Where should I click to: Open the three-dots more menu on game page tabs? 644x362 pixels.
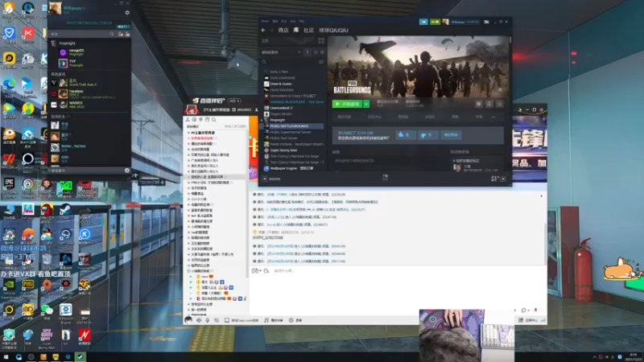pos(493,117)
